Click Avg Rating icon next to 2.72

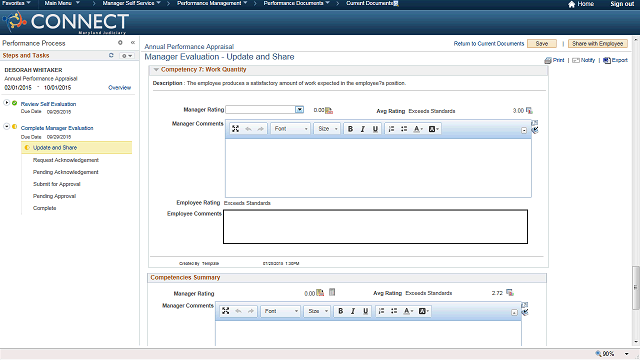[510, 293]
